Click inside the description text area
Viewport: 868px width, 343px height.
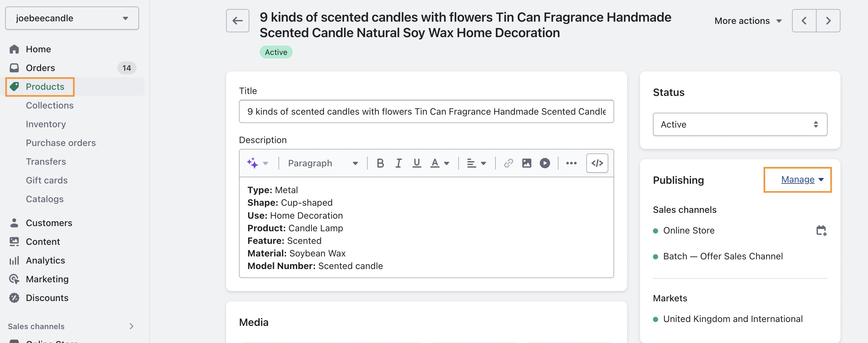click(x=426, y=228)
